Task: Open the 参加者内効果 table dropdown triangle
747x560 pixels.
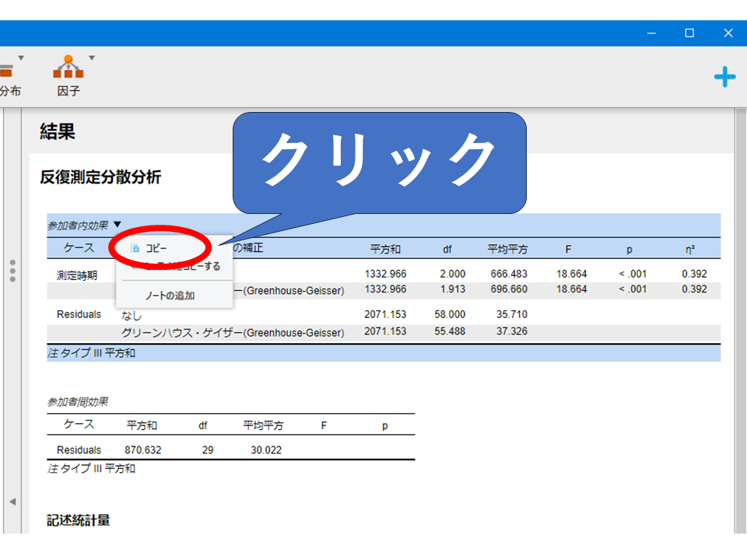Action: [x=117, y=225]
